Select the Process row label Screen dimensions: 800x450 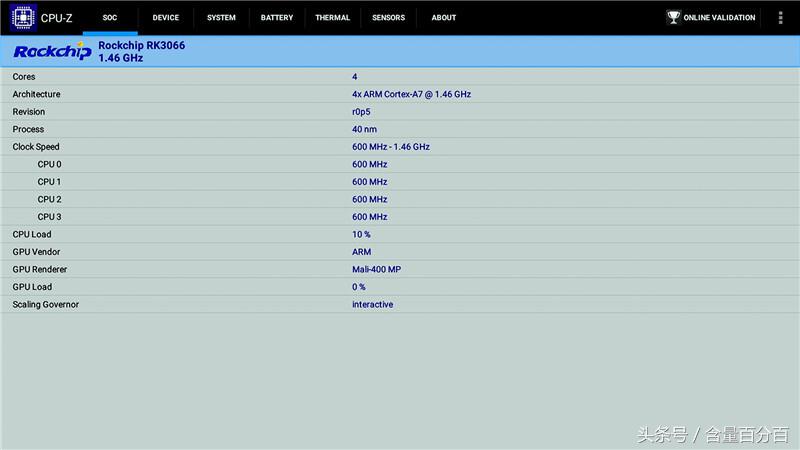(28, 129)
